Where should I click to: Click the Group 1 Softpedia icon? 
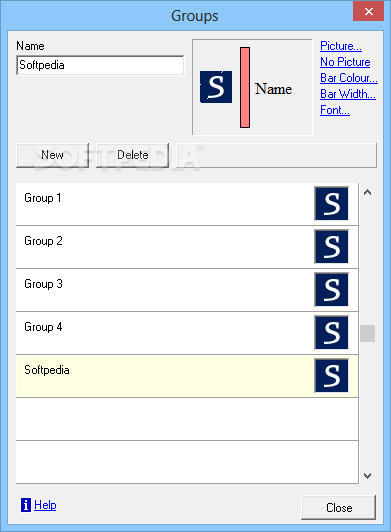pos(331,204)
